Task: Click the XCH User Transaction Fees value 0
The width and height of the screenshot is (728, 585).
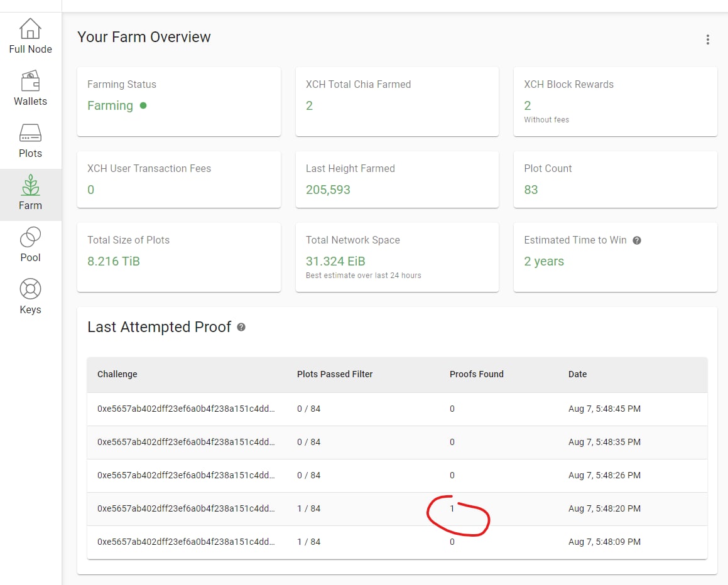Action: [x=90, y=190]
